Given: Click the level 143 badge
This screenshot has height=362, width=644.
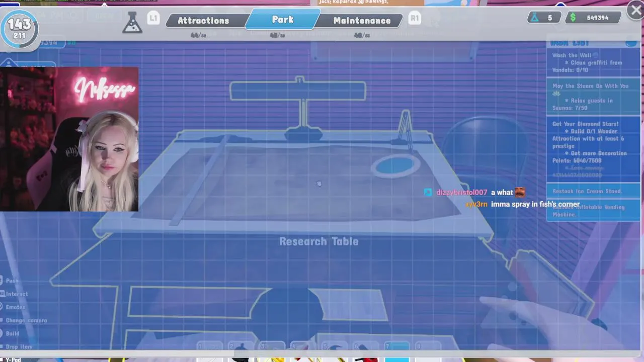Looking at the screenshot, I should click(19, 28).
